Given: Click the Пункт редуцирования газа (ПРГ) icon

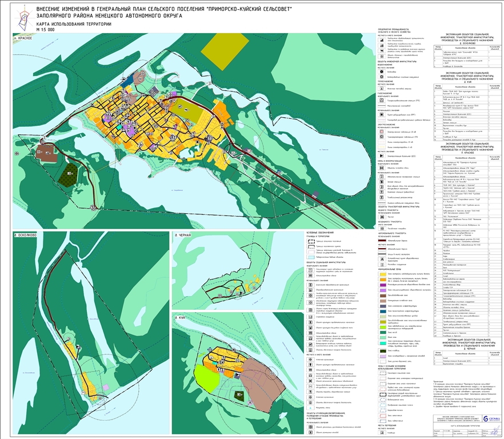Looking at the screenshot, I should [x=382, y=114].
